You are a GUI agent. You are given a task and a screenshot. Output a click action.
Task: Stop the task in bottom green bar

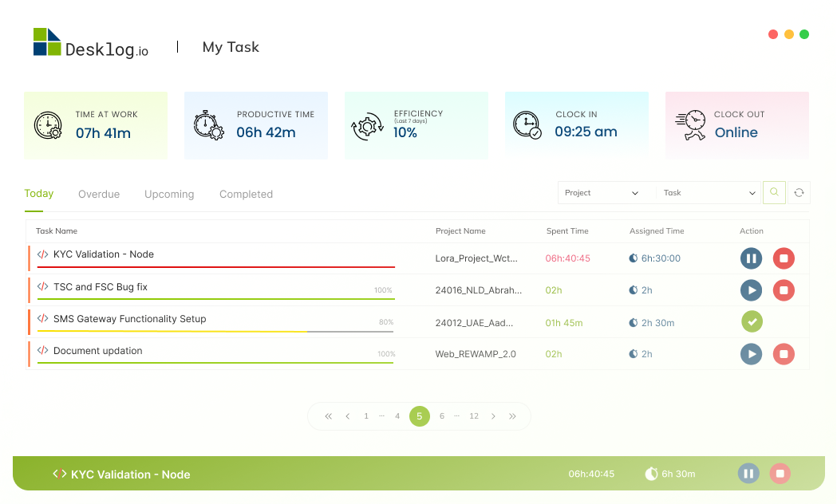780,474
